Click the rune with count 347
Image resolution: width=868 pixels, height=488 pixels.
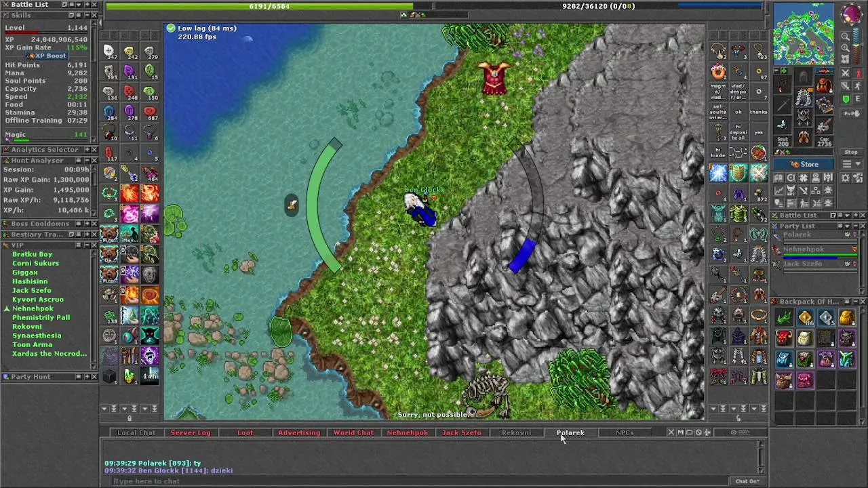[x=108, y=51]
